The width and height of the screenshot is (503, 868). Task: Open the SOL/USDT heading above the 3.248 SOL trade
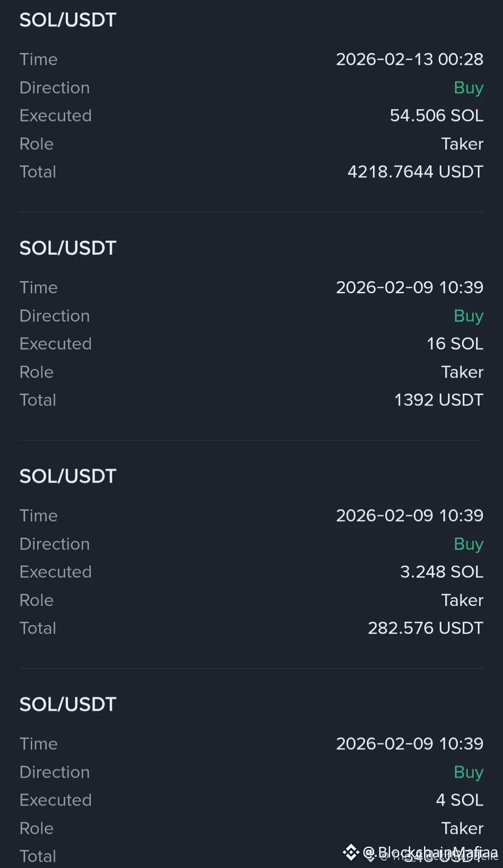67,476
